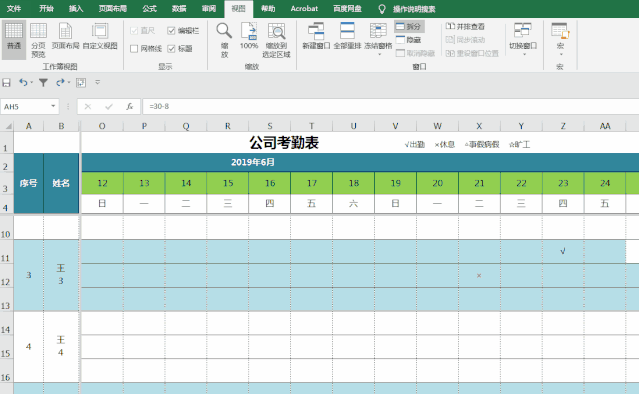The height and width of the screenshot is (394, 639).
Task: Expand Freeze Panes dropdown arrow
Action: click(379, 55)
